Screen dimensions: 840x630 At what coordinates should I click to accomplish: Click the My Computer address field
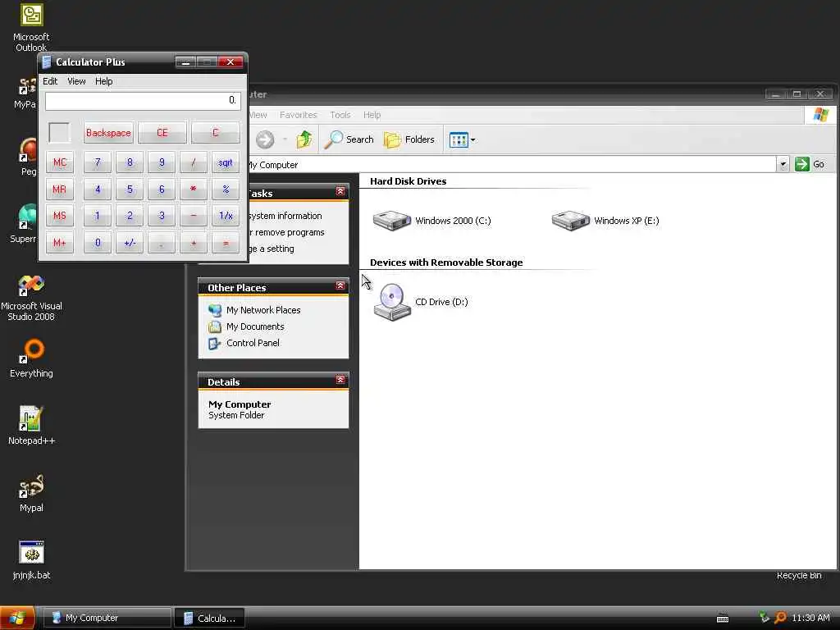[x=512, y=164]
